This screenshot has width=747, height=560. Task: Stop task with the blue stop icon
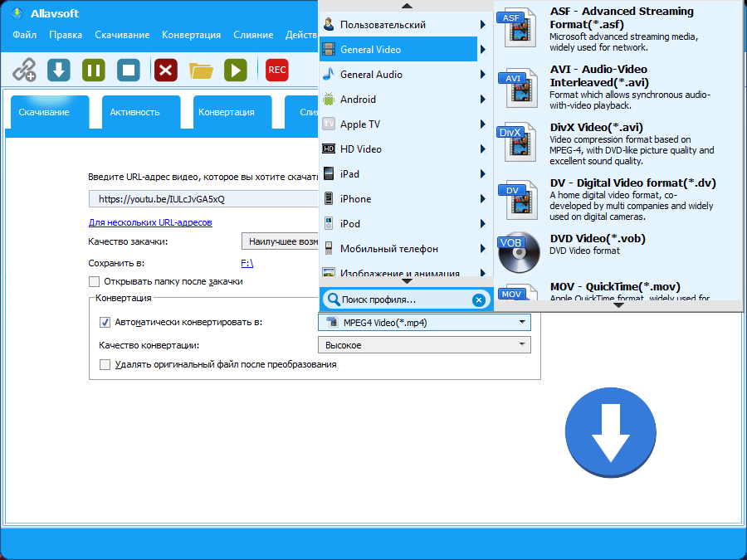click(129, 70)
